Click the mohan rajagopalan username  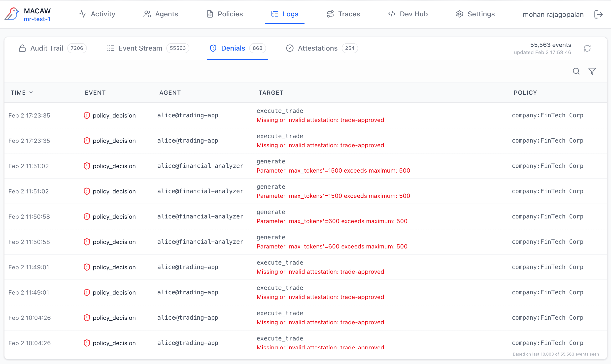pos(553,15)
